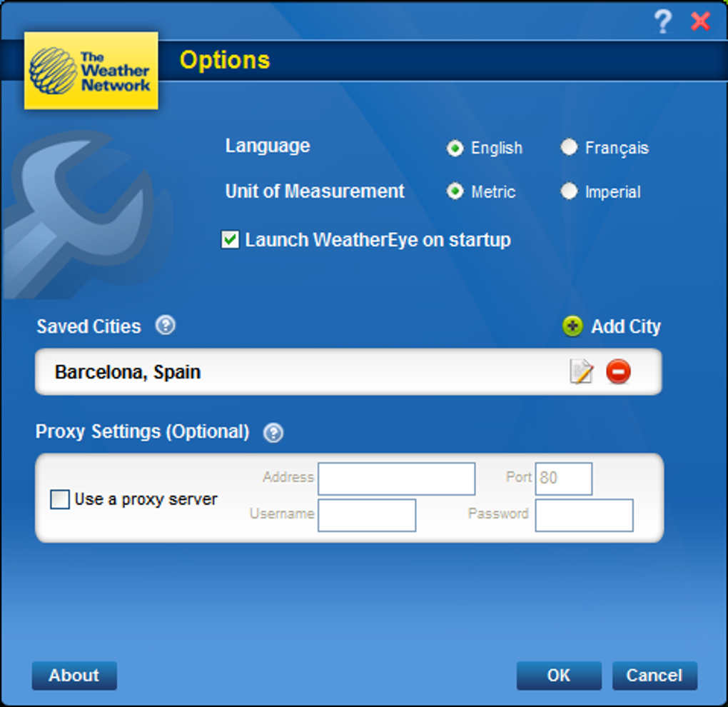728x707 pixels.
Task: Click the green Add City plus icon
Action: click(572, 326)
